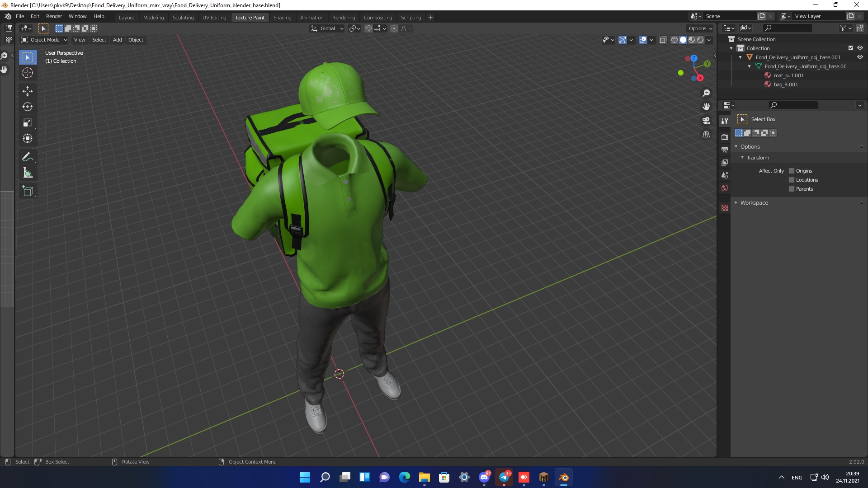Open Telegram from the Windows taskbar

[504, 478]
